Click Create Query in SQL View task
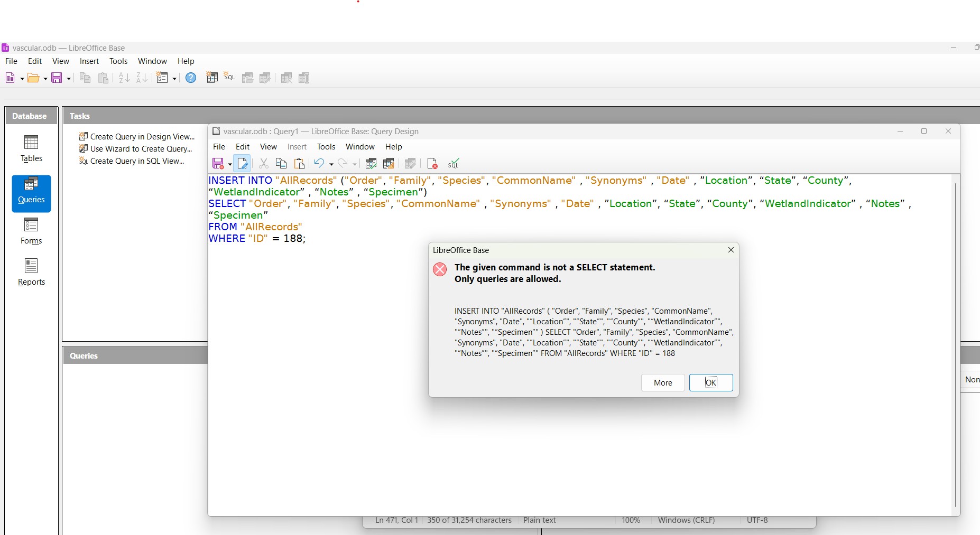Viewport: 980px width, 535px height. point(137,161)
